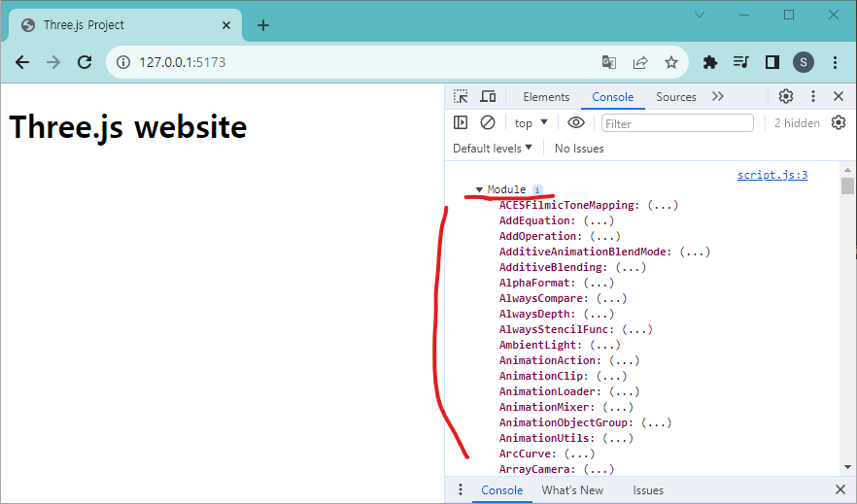The width and height of the screenshot is (857, 504).
Task: Activate inspect element picker in DevTools
Action: pyautogui.click(x=461, y=97)
